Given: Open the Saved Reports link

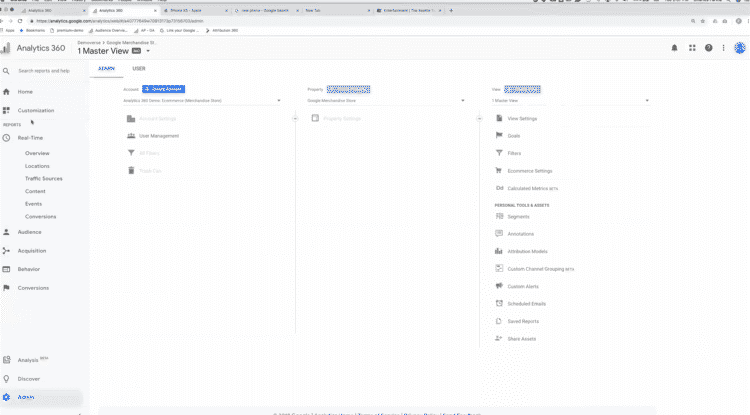Looking at the screenshot, I should point(523,321).
